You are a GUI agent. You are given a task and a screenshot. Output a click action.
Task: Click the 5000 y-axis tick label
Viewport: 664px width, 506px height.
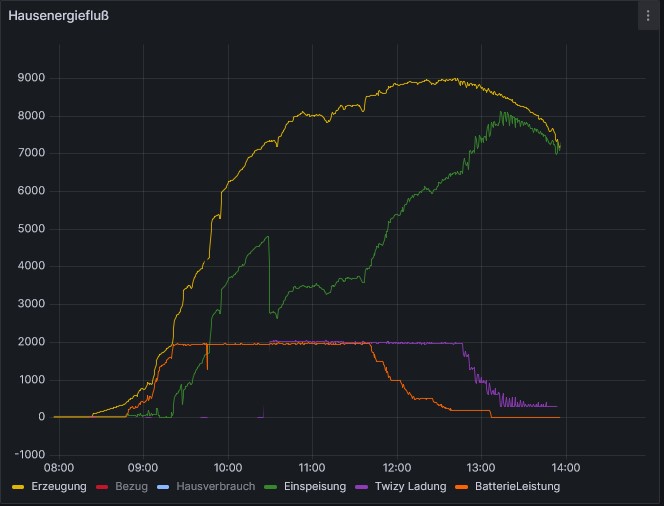[30, 229]
